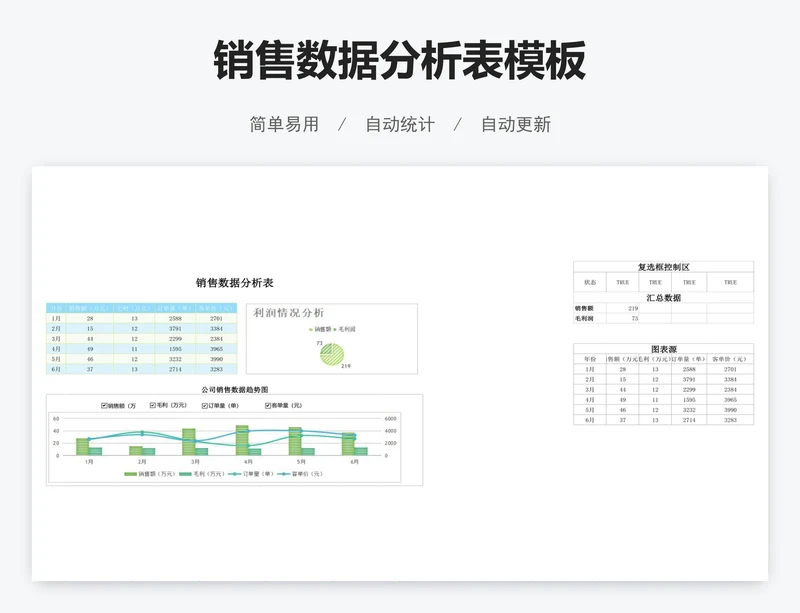
Task: Select the 4月 row label in the blue table
Action: 56,349
